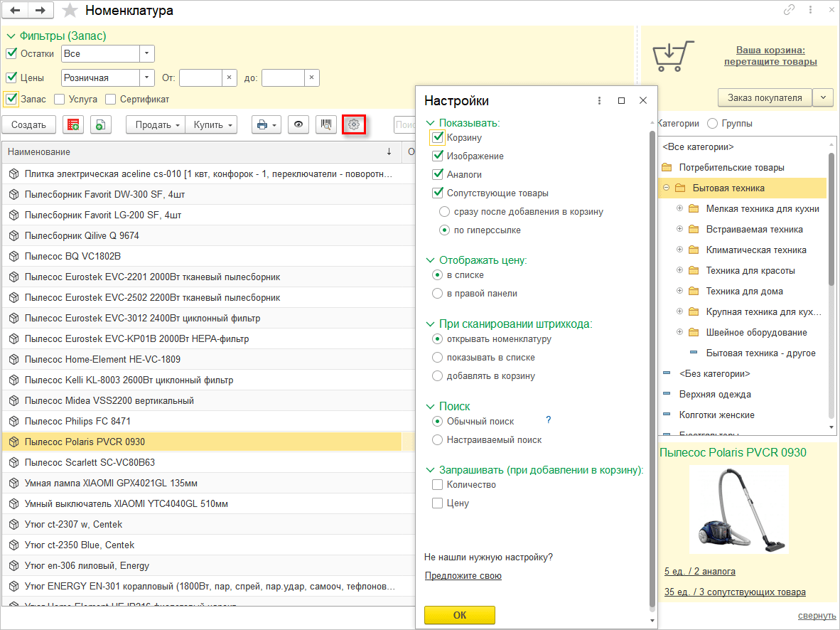840x630 pixels.
Task: Add Номенклатура to favorites with star icon
Action: coord(70,10)
